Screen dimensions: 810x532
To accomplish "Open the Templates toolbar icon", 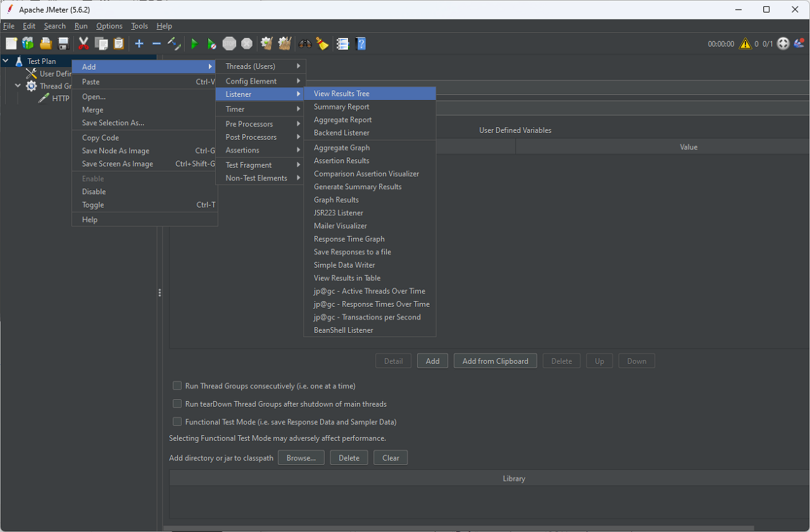I will [x=28, y=44].
